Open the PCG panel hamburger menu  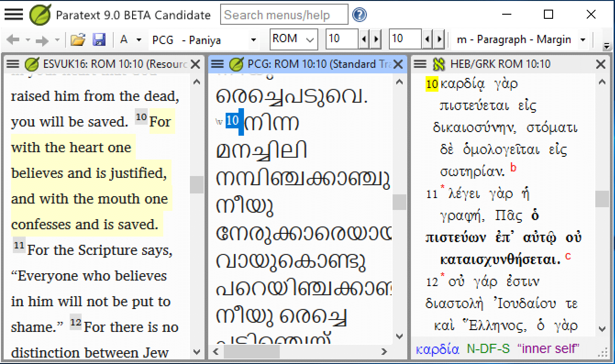click(x=217, y=64)
